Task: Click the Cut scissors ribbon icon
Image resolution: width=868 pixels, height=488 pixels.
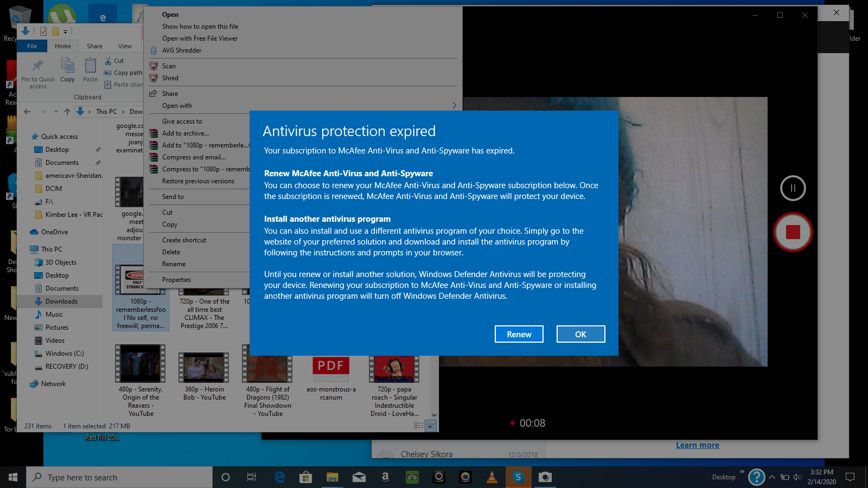Action: [108, 61]
